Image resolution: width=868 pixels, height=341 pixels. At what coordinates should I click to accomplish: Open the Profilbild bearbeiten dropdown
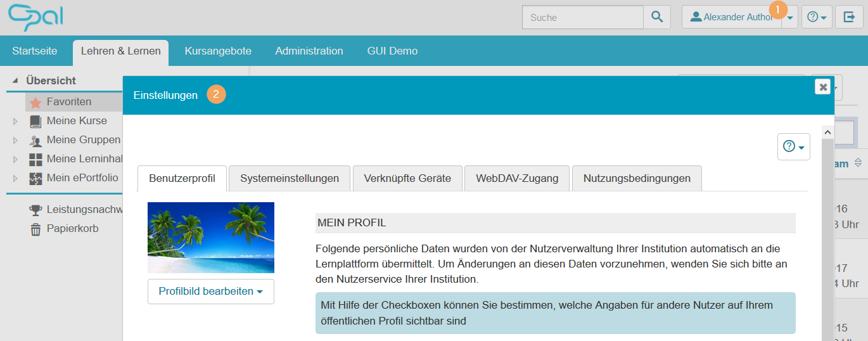coord(210,292)
